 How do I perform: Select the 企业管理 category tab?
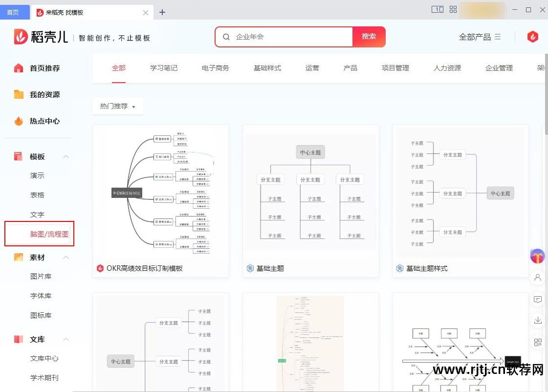[x=499, y=68]
